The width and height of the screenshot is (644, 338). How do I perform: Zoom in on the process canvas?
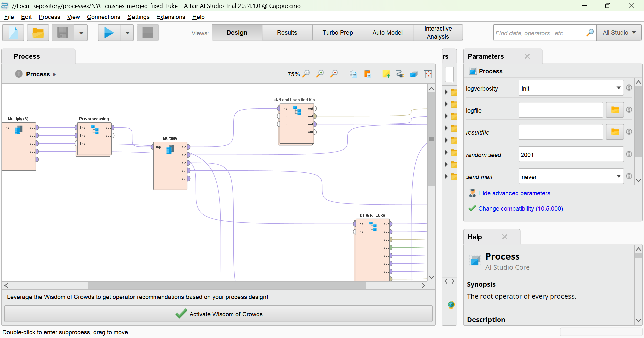[320, 74]
